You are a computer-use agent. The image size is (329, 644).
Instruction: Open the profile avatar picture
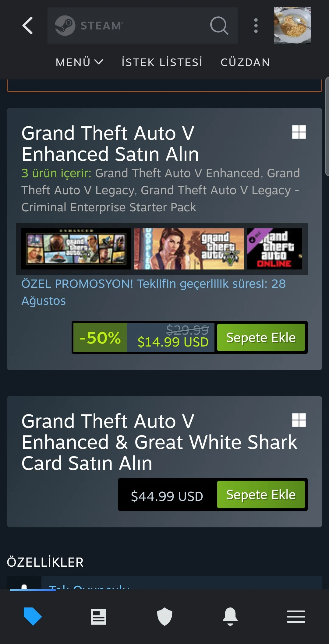[x=292, y=26]
